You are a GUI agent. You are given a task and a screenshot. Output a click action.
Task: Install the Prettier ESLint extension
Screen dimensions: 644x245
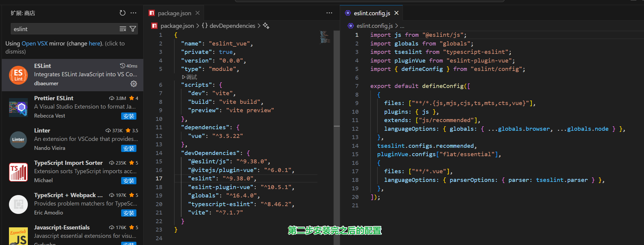tap(129, 116)
